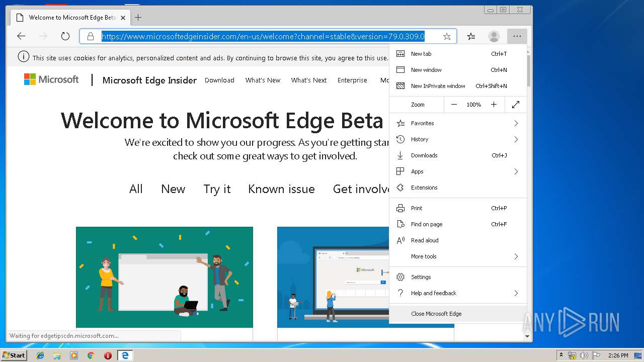Open Downloads from the menu
644x362 pixels.
pos(458,155)
